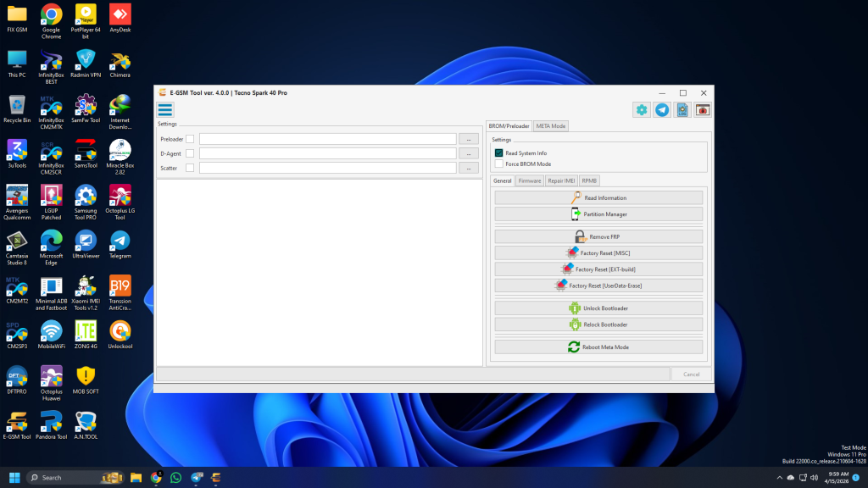The height and width of the screenshot is (488, 868).
Task: Open the log file icon
Action: click(682, 109)
